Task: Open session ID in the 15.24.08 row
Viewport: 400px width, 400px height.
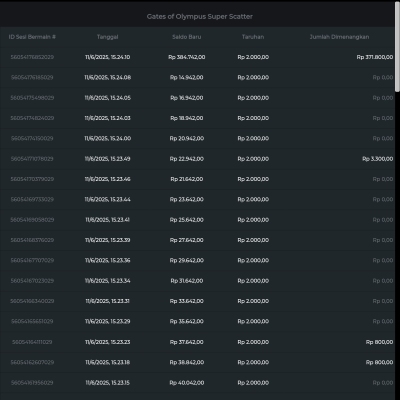Action: click(x=32, y=78)
